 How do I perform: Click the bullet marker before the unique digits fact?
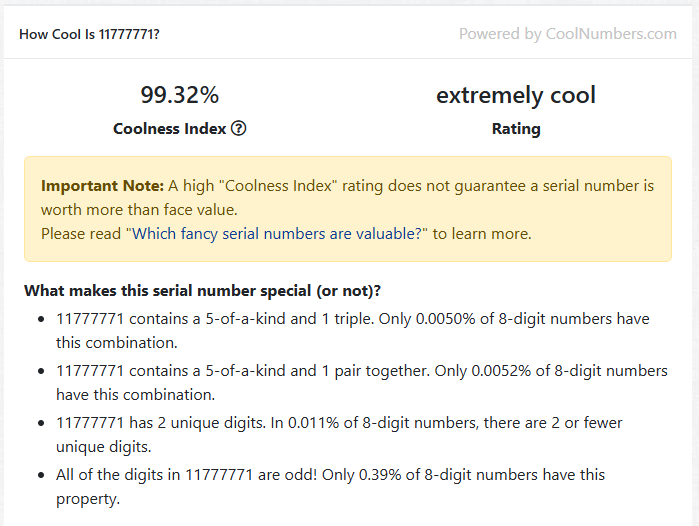[x=40, y=423]
